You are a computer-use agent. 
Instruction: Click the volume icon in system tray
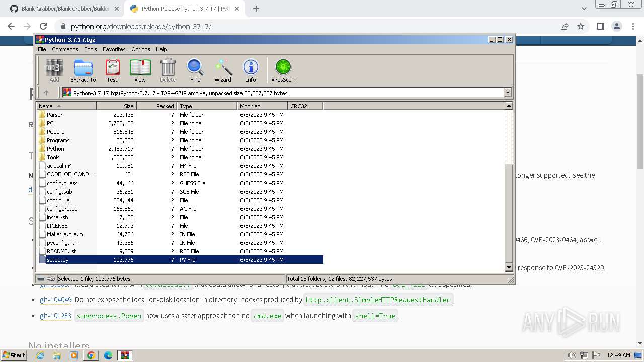(x=572, y=355)
